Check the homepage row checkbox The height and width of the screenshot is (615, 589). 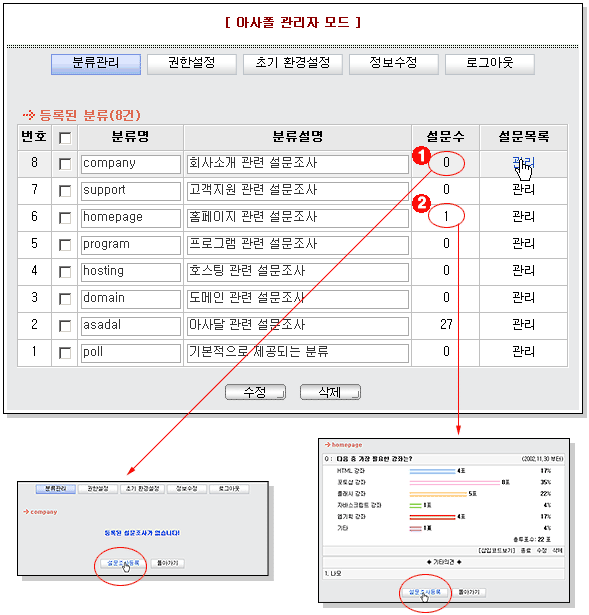[65, 218]
